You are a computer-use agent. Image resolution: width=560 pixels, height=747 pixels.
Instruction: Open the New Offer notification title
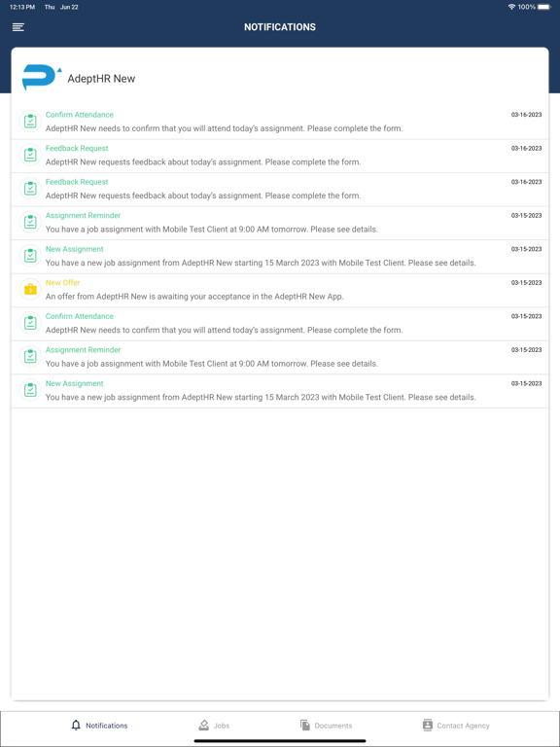coord(63,283)
